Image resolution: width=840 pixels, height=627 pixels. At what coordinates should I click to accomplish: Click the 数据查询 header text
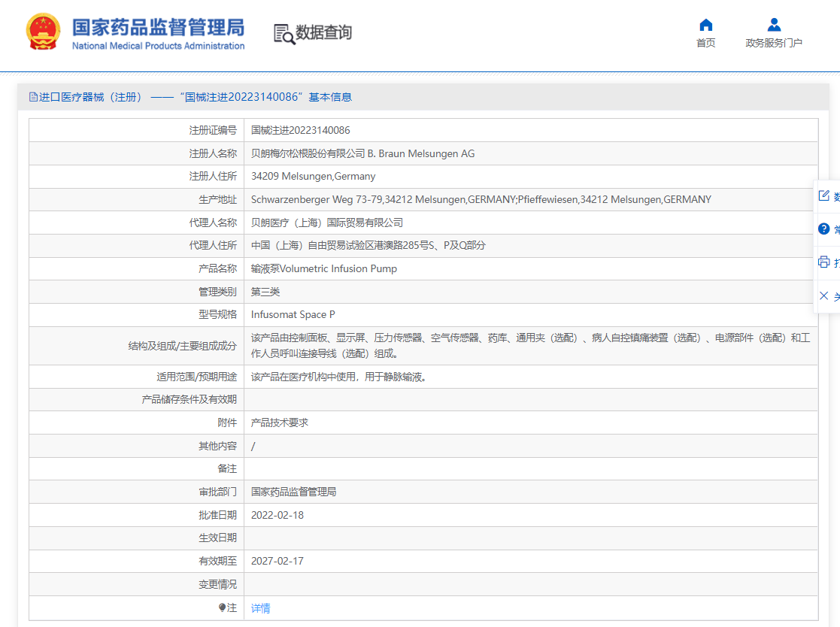[x=323, y=32]
